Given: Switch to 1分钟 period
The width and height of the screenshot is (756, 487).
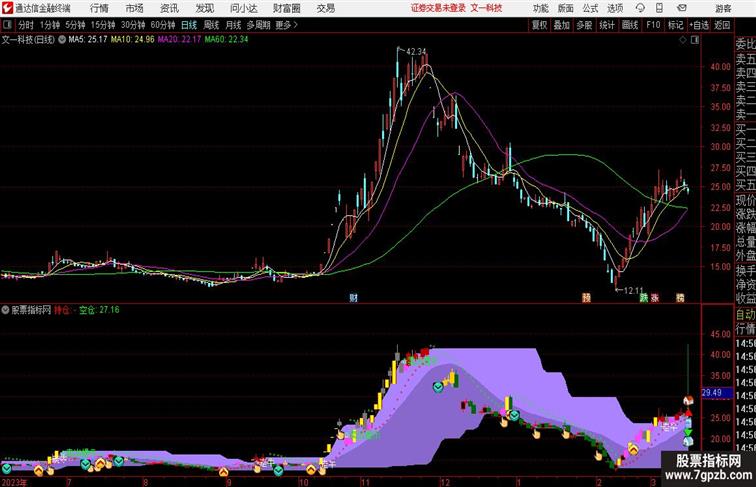Looking at the screenshot, I should point(50,25).
